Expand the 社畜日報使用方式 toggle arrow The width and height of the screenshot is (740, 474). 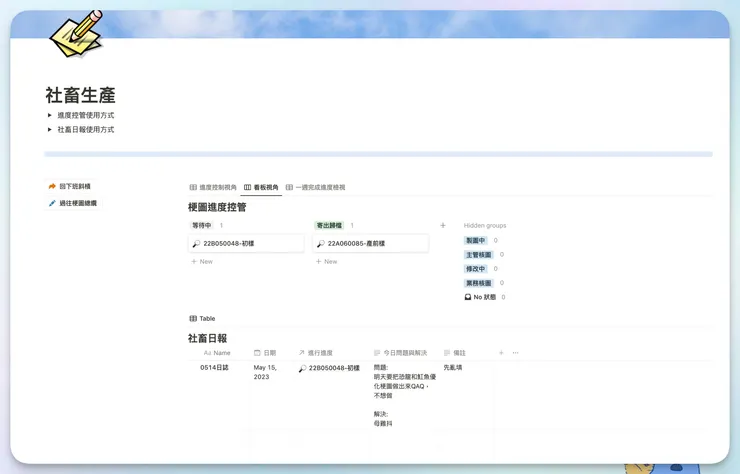click(50, 129)
